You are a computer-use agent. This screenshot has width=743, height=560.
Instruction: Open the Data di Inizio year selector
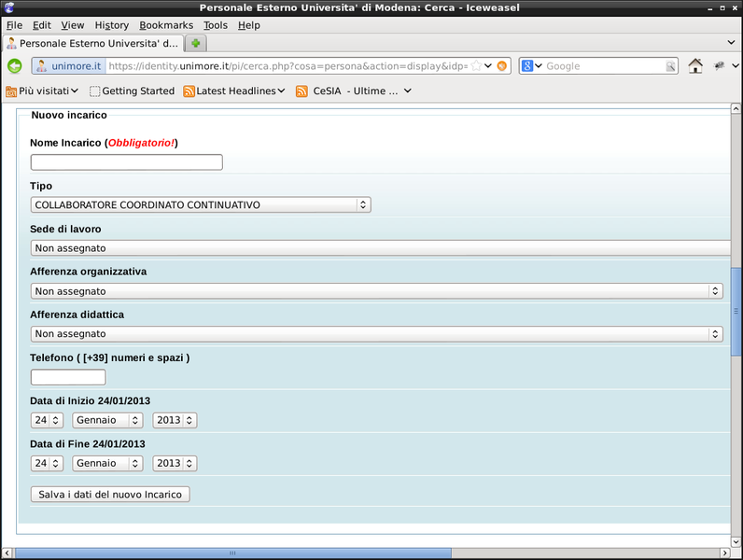pos(175,420)
